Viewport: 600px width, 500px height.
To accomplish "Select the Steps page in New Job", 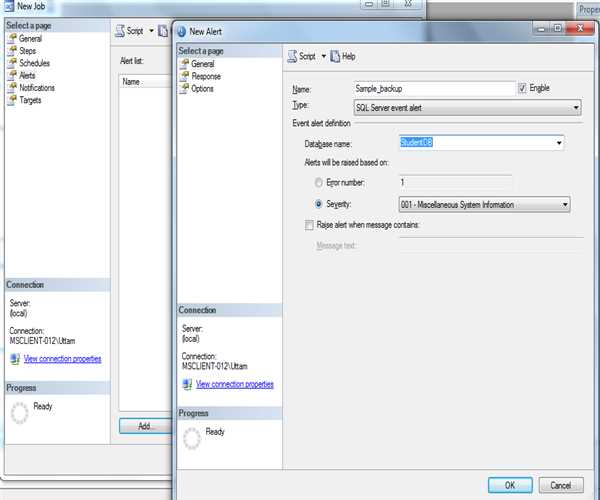I will 30,51.
